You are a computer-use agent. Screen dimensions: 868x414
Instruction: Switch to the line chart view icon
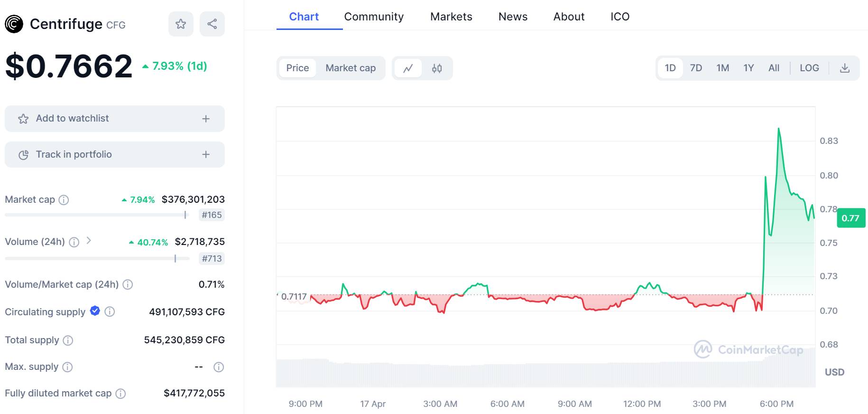tap(408, 68)
